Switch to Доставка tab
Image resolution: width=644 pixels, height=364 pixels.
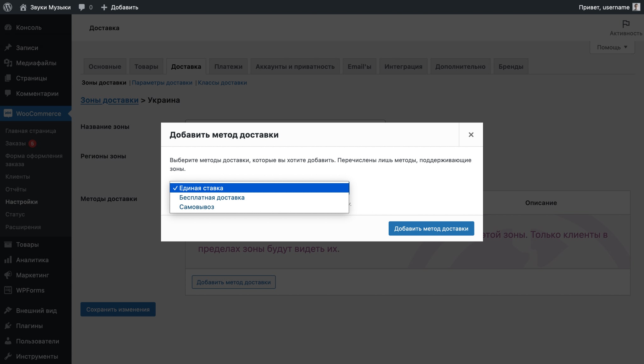[186, 66]
